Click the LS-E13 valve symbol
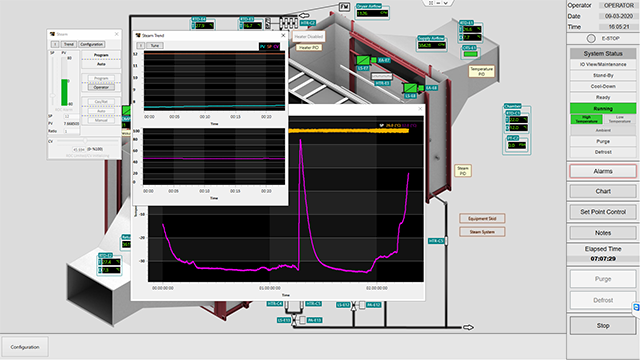 294,321
